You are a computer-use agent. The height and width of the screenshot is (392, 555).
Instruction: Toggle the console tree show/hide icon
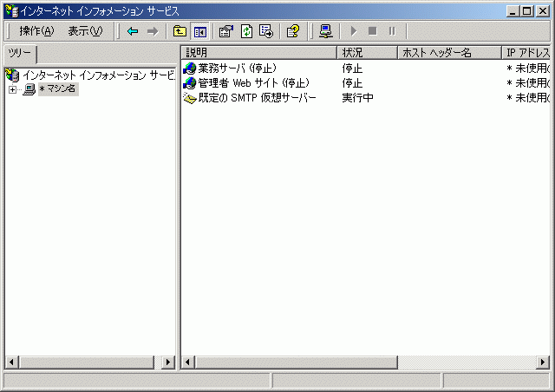(200, 31)
